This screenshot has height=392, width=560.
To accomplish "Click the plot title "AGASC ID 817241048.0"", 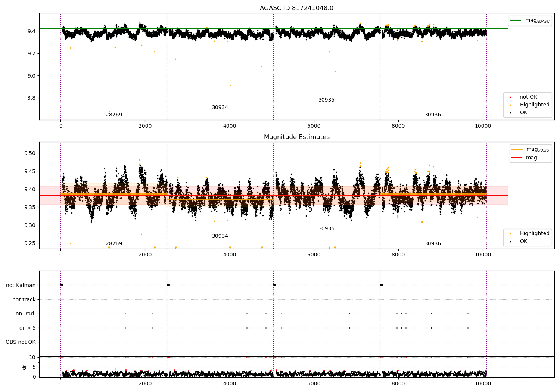I will pyautogui.click(x=296, y=8).
